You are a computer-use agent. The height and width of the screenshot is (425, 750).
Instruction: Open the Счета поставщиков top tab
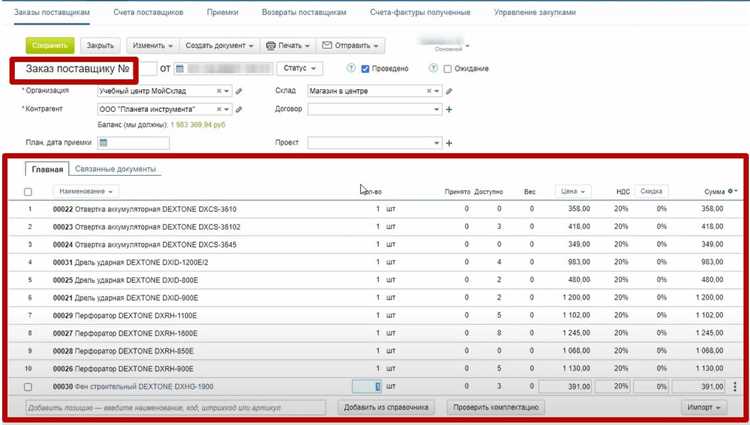click(x=148, y=12)
